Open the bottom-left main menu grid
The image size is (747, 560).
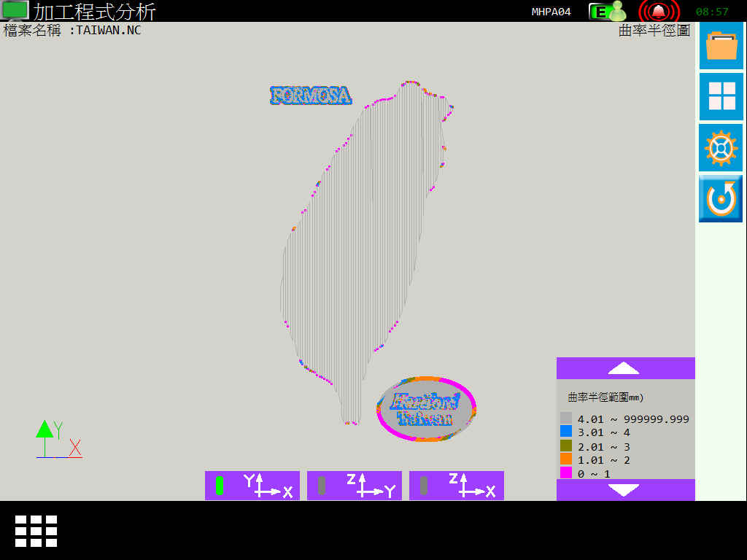coord(36,531)
